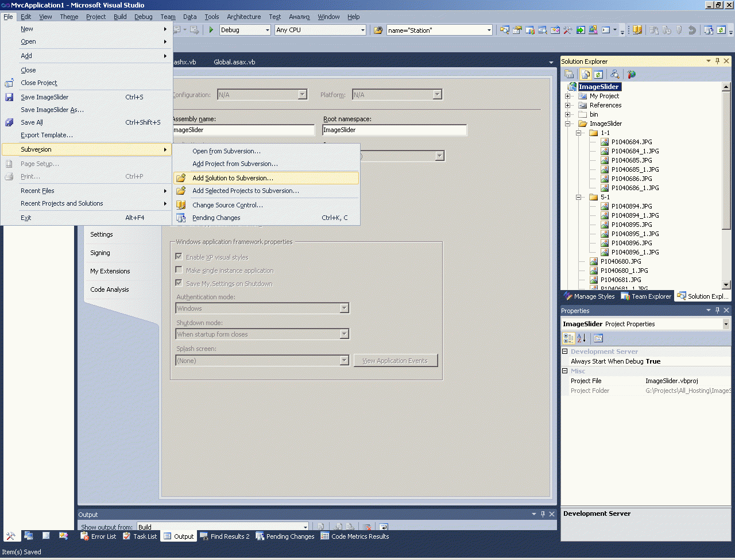
Task: Open the Extension Manager toolbar icon
Action: (593, 30)
